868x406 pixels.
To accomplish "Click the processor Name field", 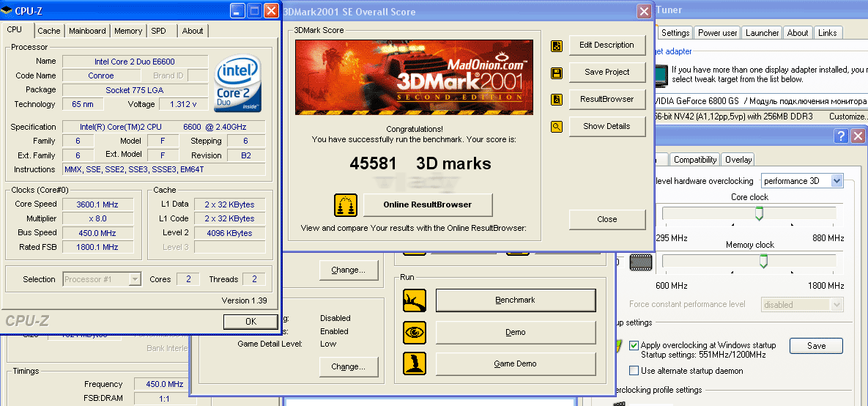I will [x=135, y=62].
